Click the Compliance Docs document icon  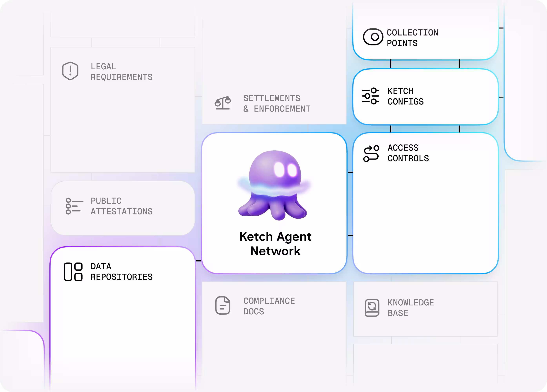223,305
